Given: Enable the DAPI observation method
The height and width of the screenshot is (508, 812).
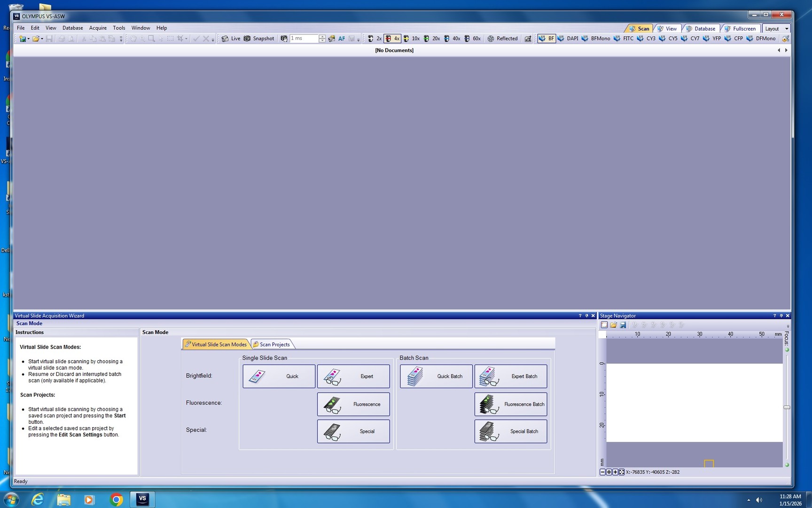Looking at the screenshot, I should 568,39.
